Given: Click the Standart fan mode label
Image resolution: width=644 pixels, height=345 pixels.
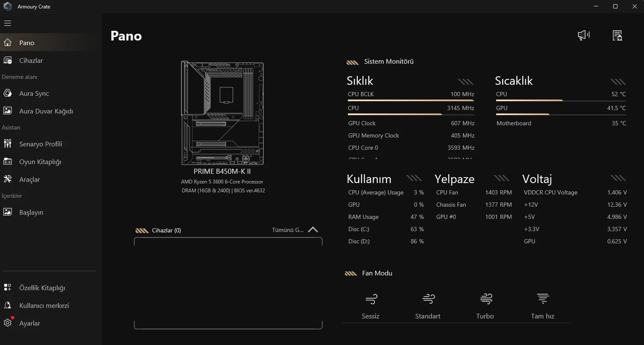Looking at the screenshot, I should (428, 316).
